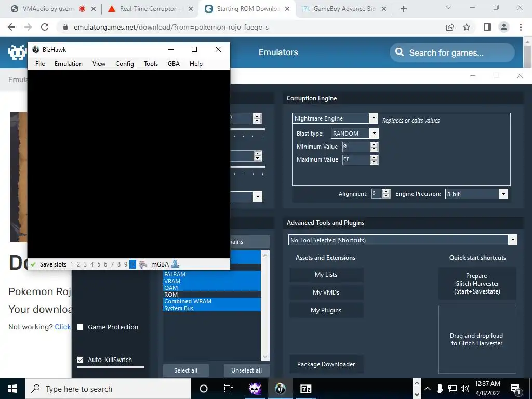This screenshot has width=532, height=399.
Task: Click the Drag and drop load box
Action: (x=477, y=339)
